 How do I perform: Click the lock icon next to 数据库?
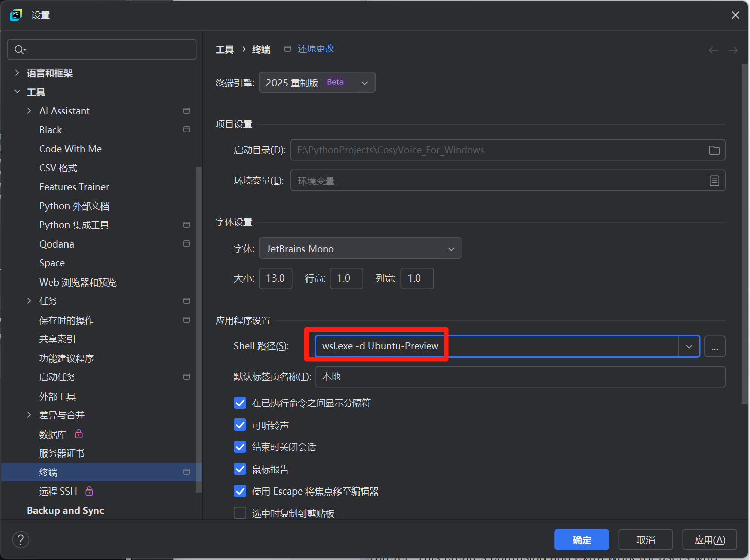pyautogui.click(x=79, y=434)
